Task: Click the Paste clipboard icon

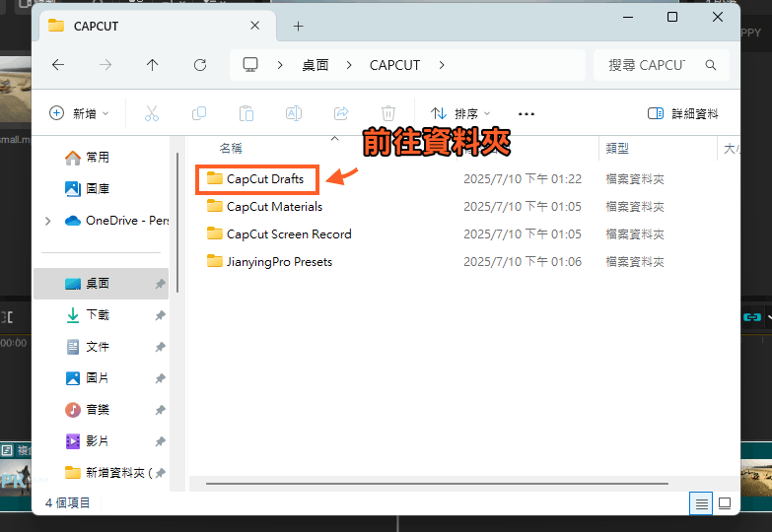Action: pyautogui.click(x=246, y=113)
